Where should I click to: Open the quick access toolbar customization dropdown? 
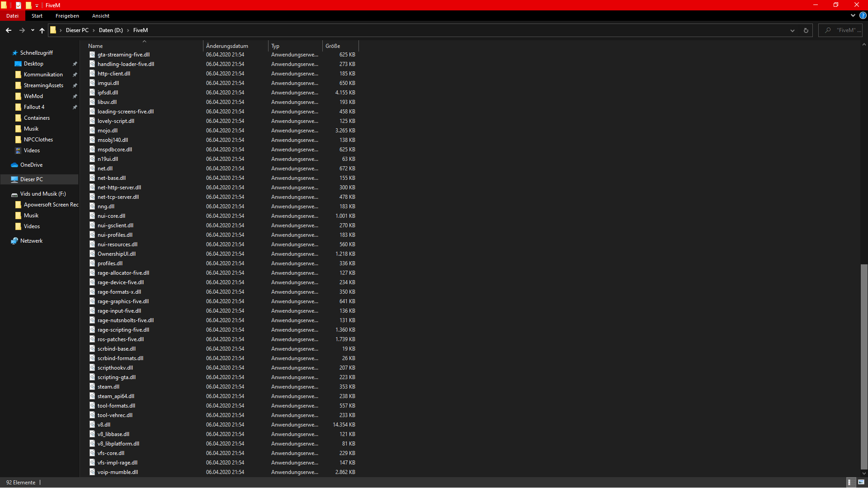[36, 5]
